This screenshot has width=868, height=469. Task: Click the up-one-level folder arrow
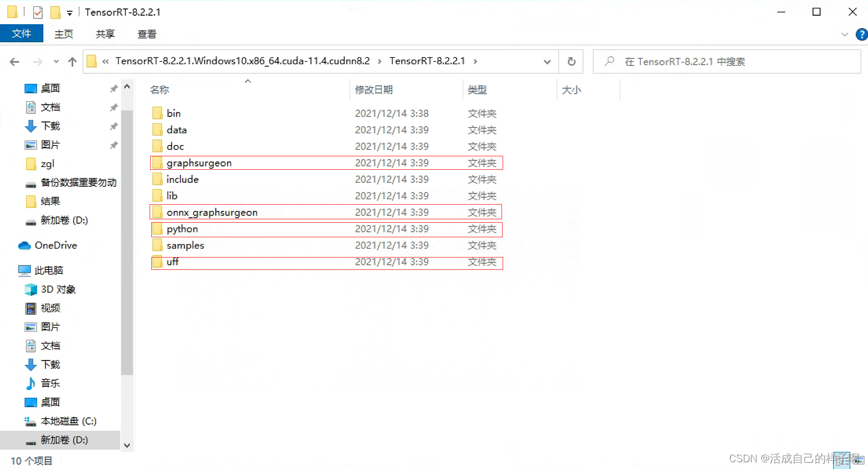coord(72,61)
